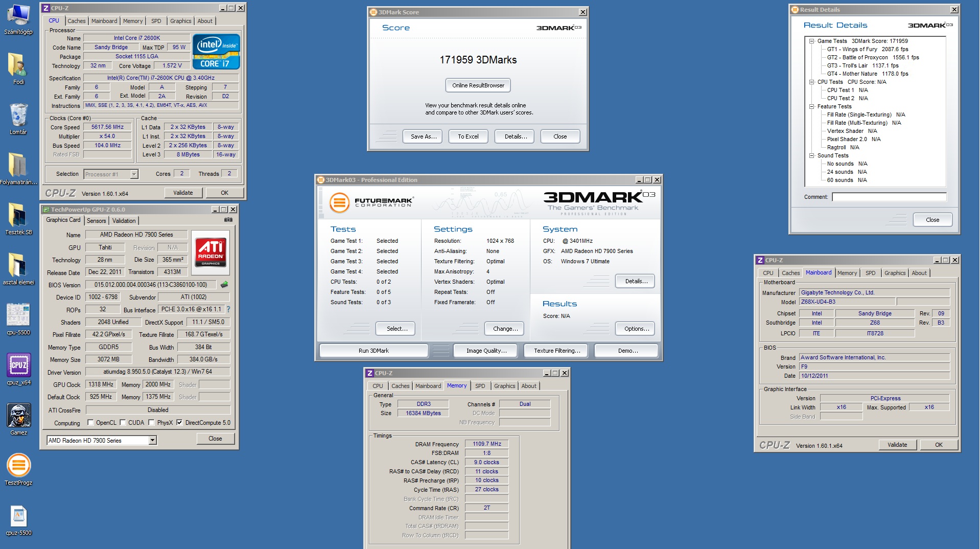Image resolution: width=980 pixels, height=549 pixels.
Task: Click the Futuremark logo in 3DMark03 window
Action: click(371, 202)
